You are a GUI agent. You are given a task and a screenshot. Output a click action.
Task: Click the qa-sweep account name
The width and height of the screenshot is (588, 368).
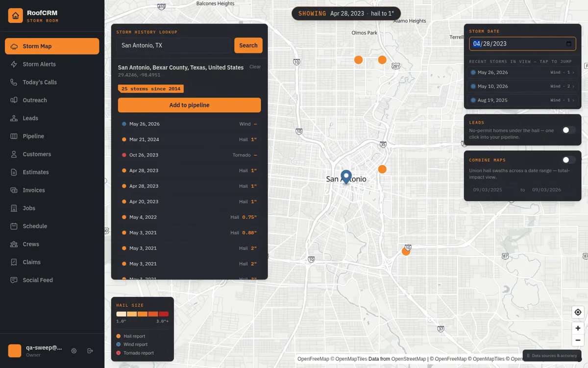point(44,347)
